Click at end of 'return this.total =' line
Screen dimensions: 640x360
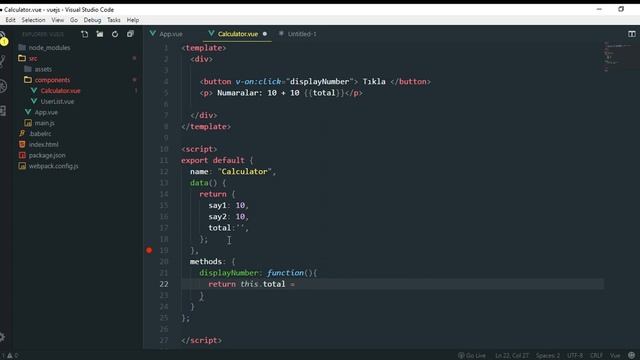[296, 284]
